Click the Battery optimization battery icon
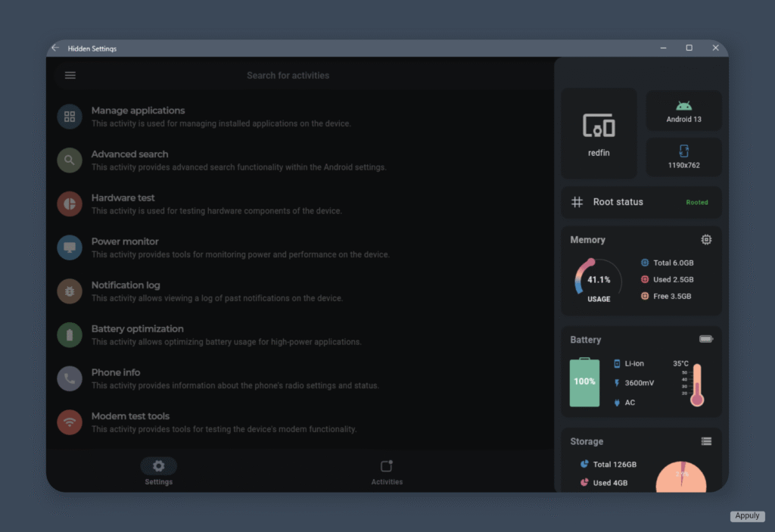 [x=70, y=334]
